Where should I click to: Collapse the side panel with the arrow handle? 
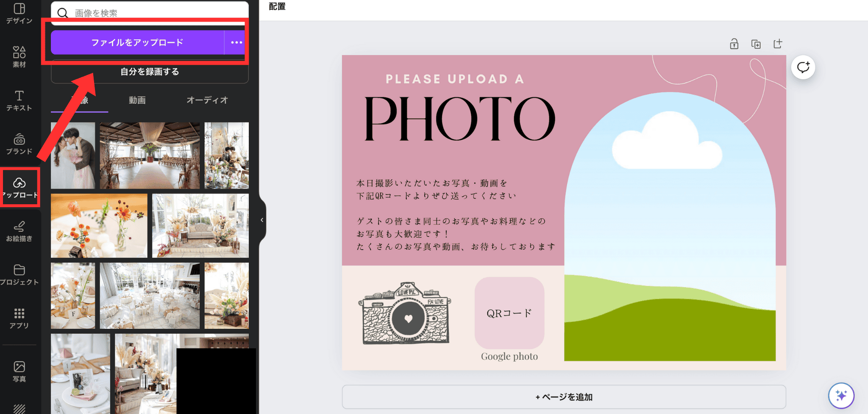262,220
